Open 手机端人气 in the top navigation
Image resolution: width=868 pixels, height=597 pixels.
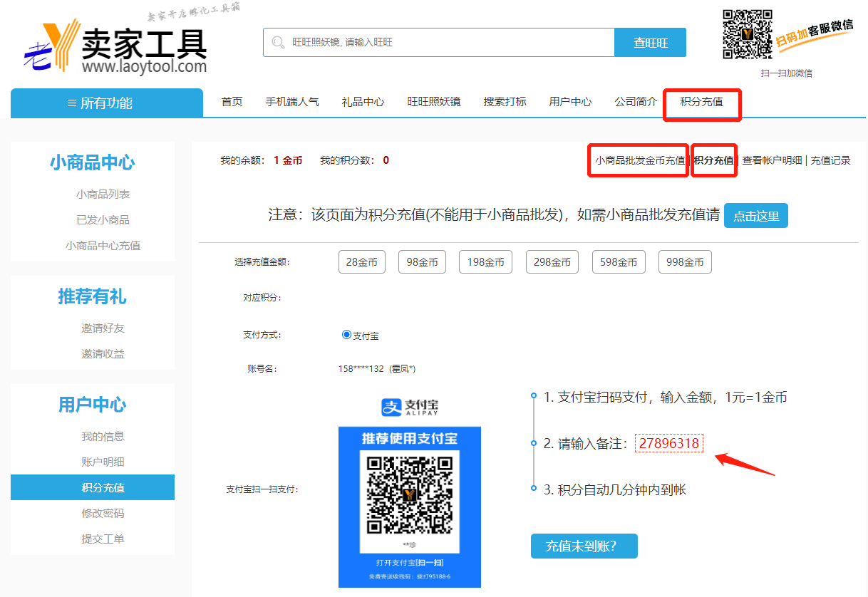click(292, 102)
